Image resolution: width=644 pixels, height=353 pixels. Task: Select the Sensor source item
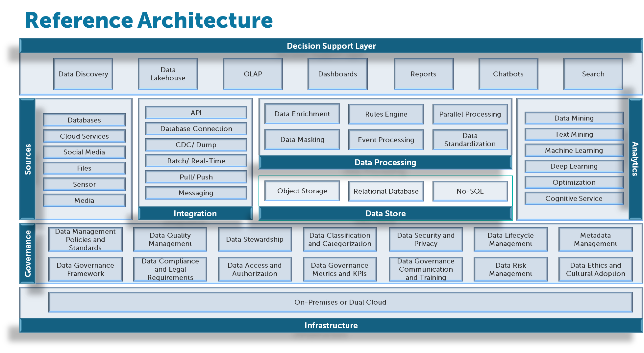click(84, 184)
